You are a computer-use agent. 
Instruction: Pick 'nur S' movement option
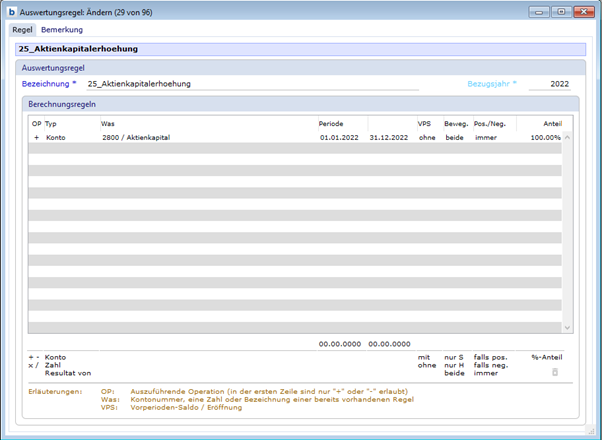click(x=455, y=355)
